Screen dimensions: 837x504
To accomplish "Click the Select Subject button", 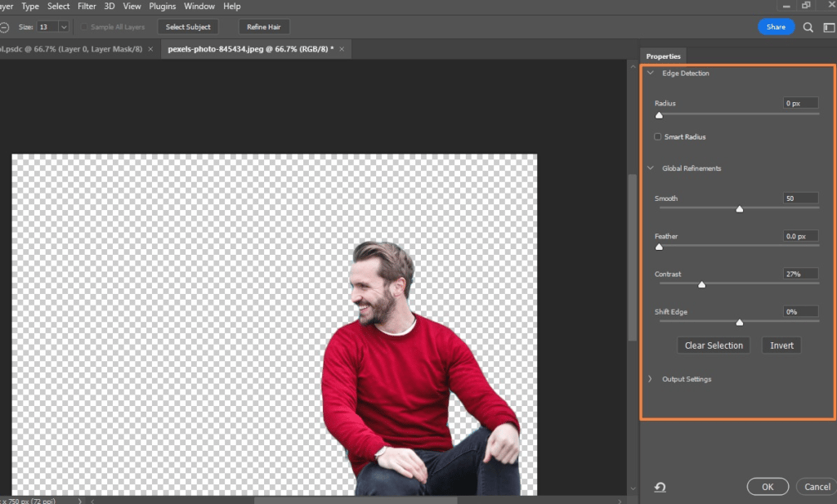I will pyautogui.click(x=188, y=27).
